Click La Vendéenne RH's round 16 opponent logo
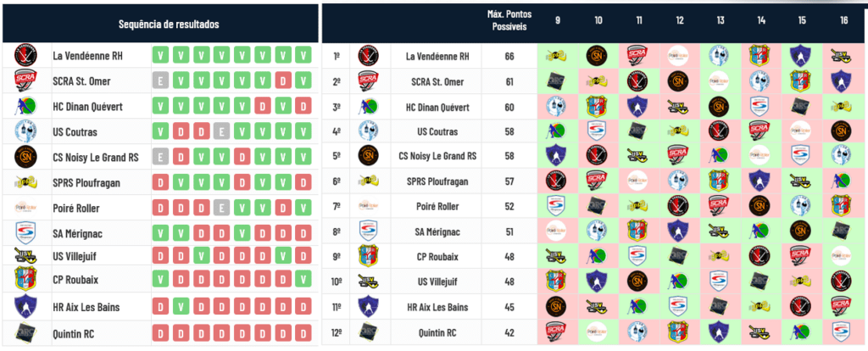The height and width of the screenshot is (351, 868). click(x=840, y=56)
